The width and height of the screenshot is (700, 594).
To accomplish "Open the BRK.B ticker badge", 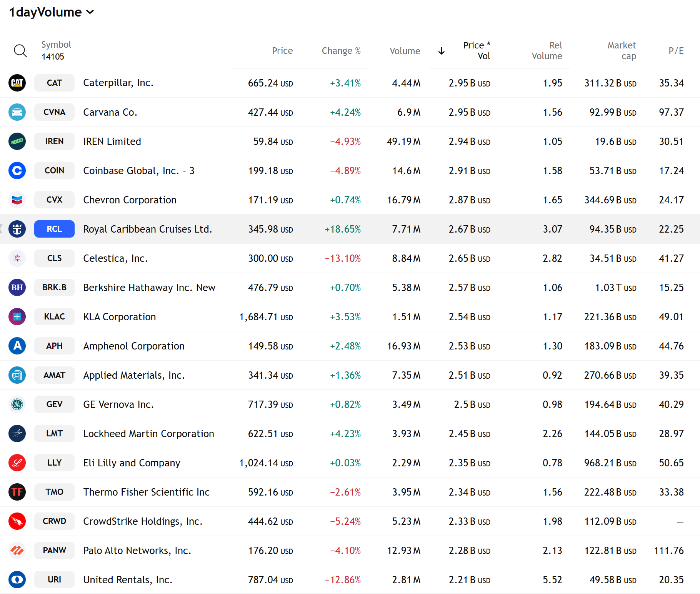I will click(x=54, y=287).
